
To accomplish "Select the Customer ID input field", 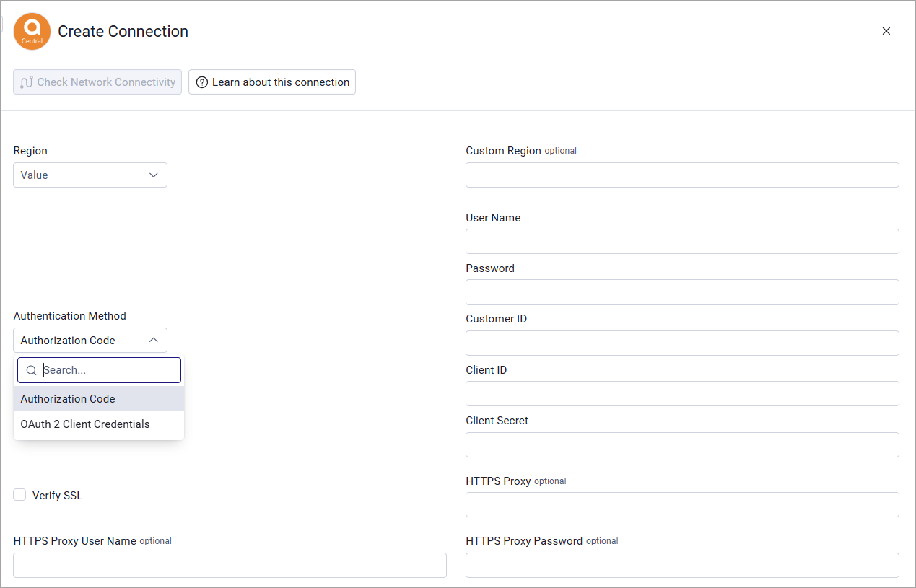I will point(682,343).
